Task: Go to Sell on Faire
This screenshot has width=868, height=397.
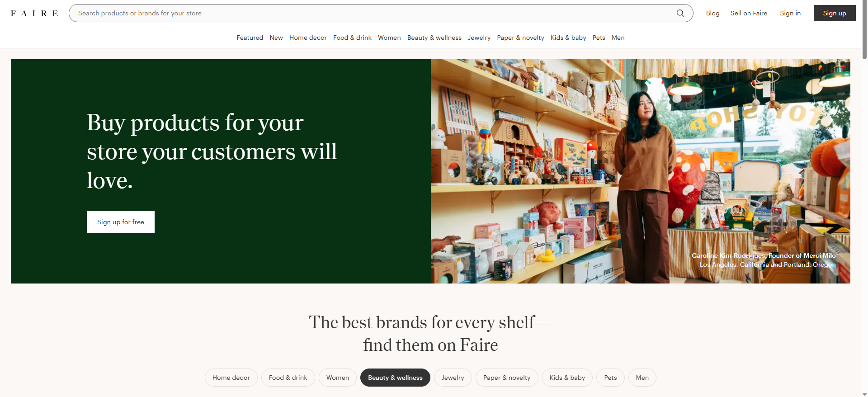Action: tap(749, 13)
